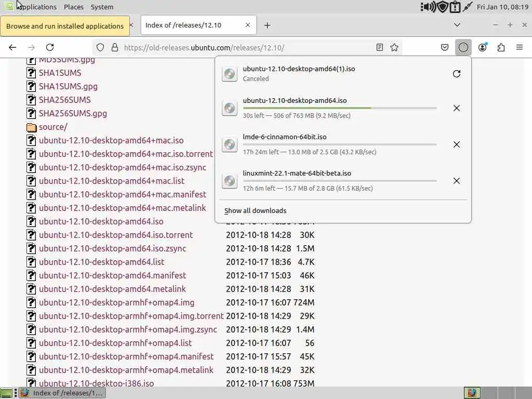Open the clock showing Fri Jan 10, 08:19
532x399 pixels.
tap(502, 7)
